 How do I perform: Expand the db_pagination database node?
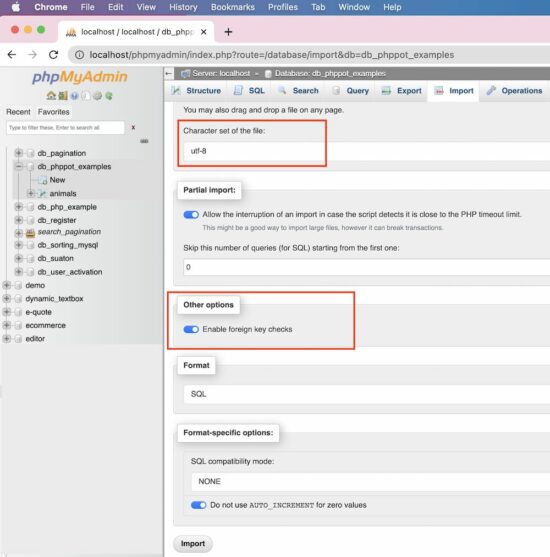(18, 153)
